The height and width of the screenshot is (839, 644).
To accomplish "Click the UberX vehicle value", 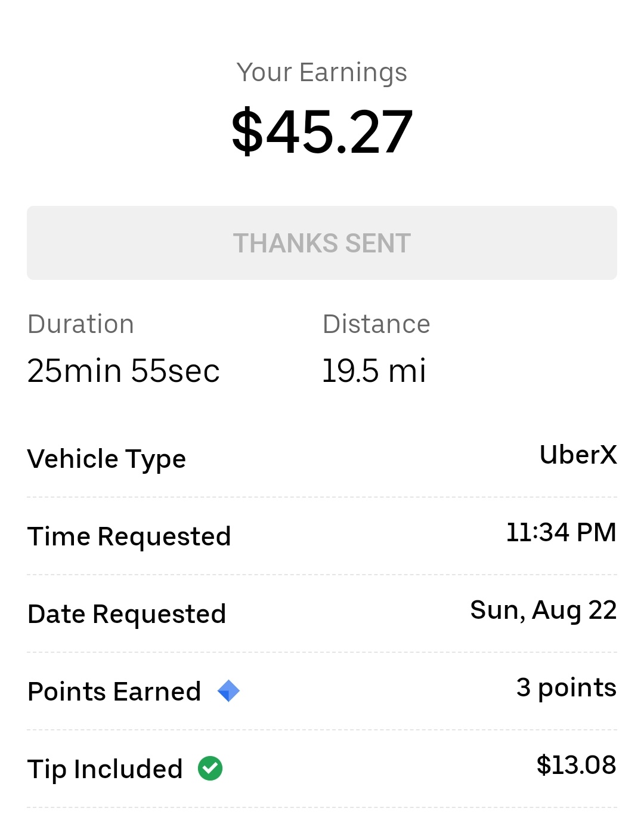I will 578,455.
